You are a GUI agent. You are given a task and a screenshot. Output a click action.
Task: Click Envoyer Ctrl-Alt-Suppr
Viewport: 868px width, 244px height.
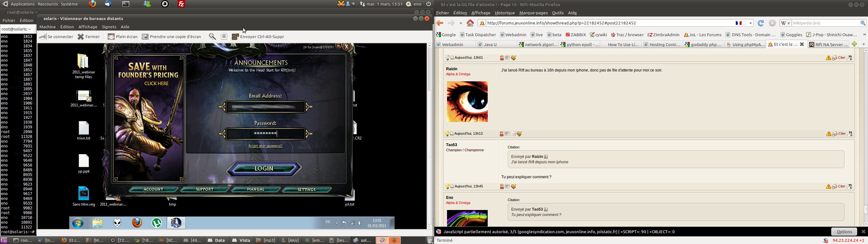(x=258, y=37)
